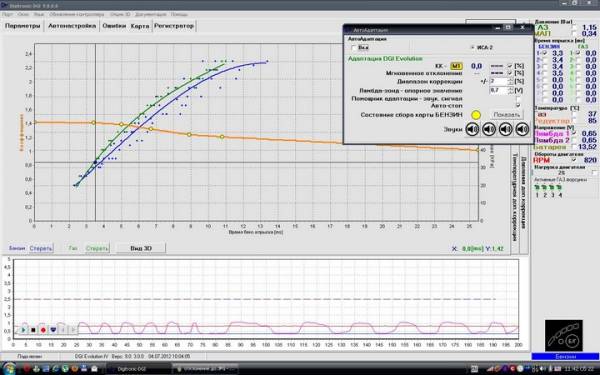Click the blue save icon in recorder controls
Image resolution: width=600 pixels, height=375 pixels.
pos(54,330)
